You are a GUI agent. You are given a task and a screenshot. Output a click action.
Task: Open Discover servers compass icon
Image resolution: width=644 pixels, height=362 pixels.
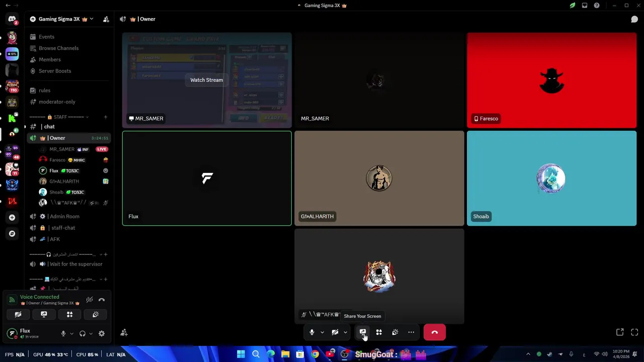click(x=12, y=234)
